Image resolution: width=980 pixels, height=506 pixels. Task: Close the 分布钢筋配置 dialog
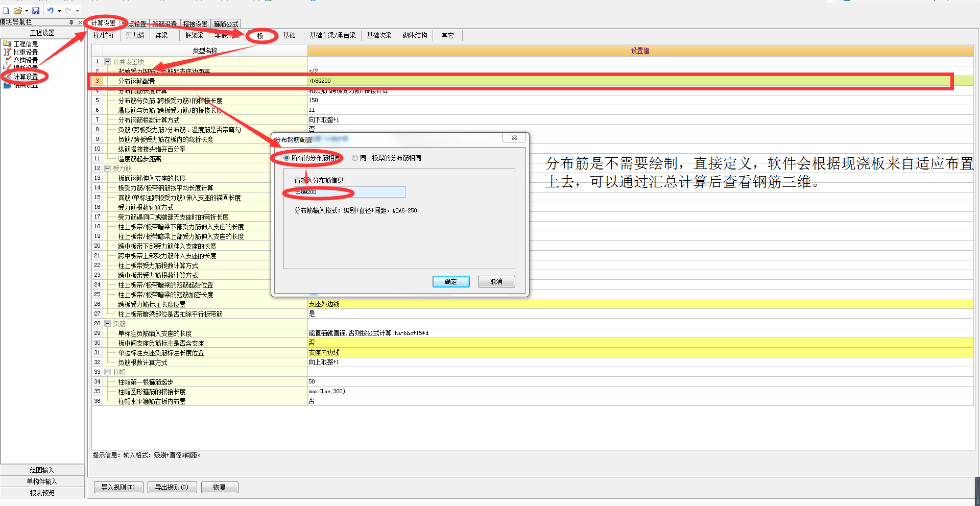click(514, 137)
